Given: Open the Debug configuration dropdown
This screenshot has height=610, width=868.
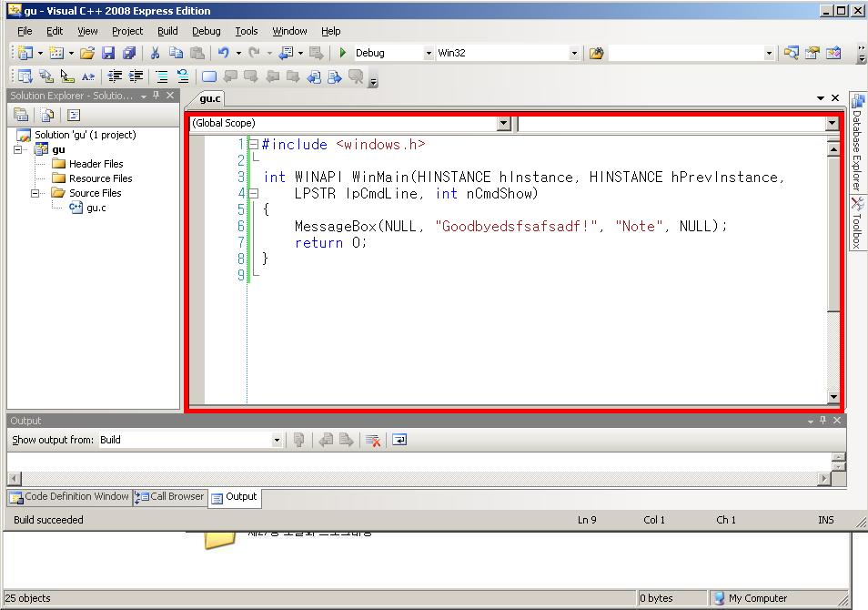Looking at the screenshot, I should (x=429, y=53).
